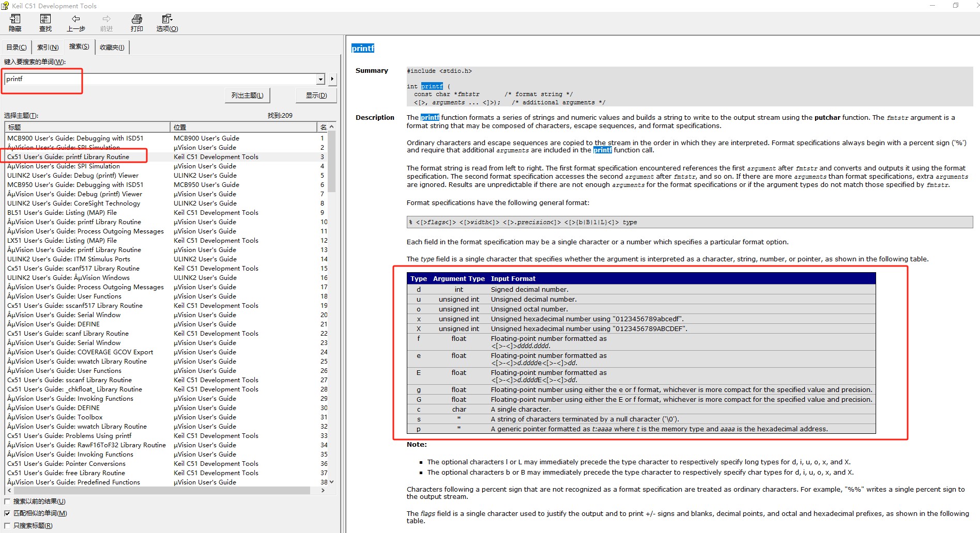The image size is (980, 533).
Task: Toggle 搜索以前的结果(U) checkbox
Action: 7,501
